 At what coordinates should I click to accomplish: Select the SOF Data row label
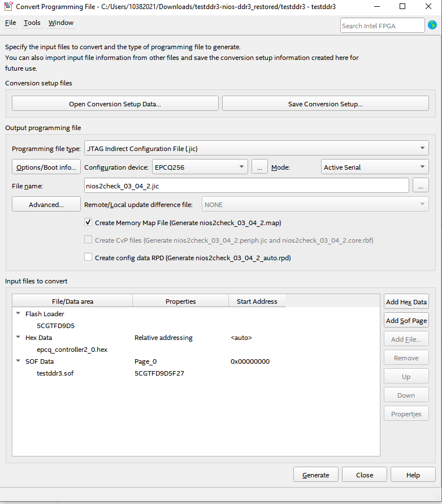coord(40,361)
